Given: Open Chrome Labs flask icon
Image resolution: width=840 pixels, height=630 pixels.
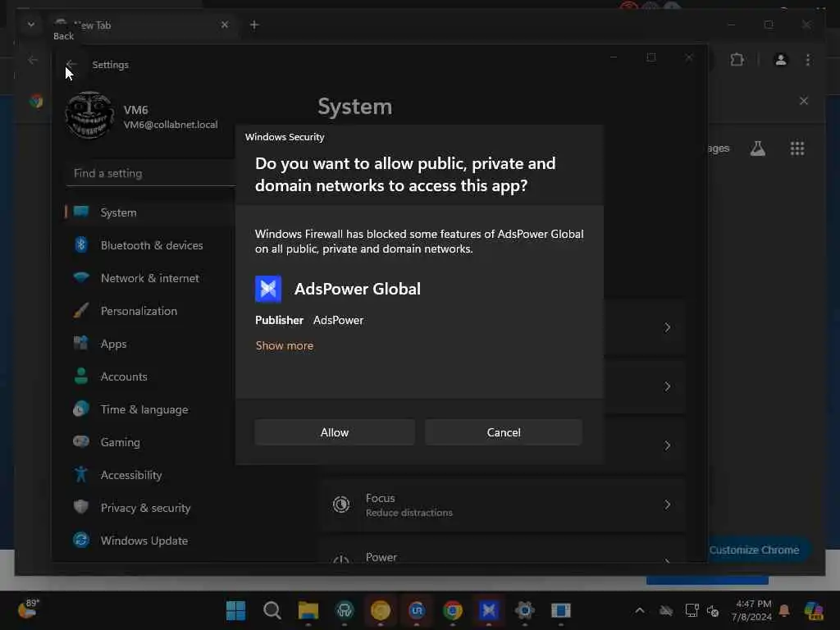Looking at the screenshot, I should point(757,148).
